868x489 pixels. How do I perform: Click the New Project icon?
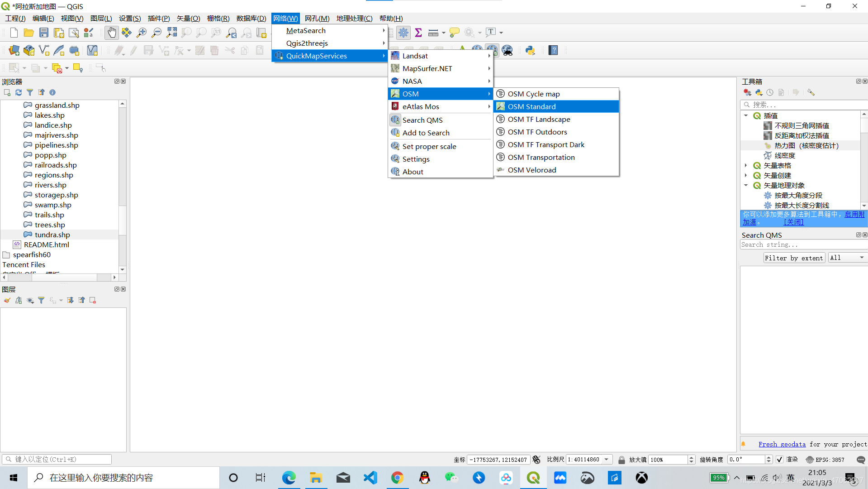pyautogui.click(x=14, y=33)
